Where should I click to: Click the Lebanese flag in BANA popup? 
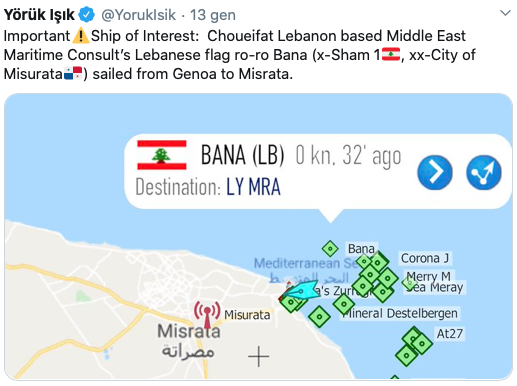(x=162, y=155)
